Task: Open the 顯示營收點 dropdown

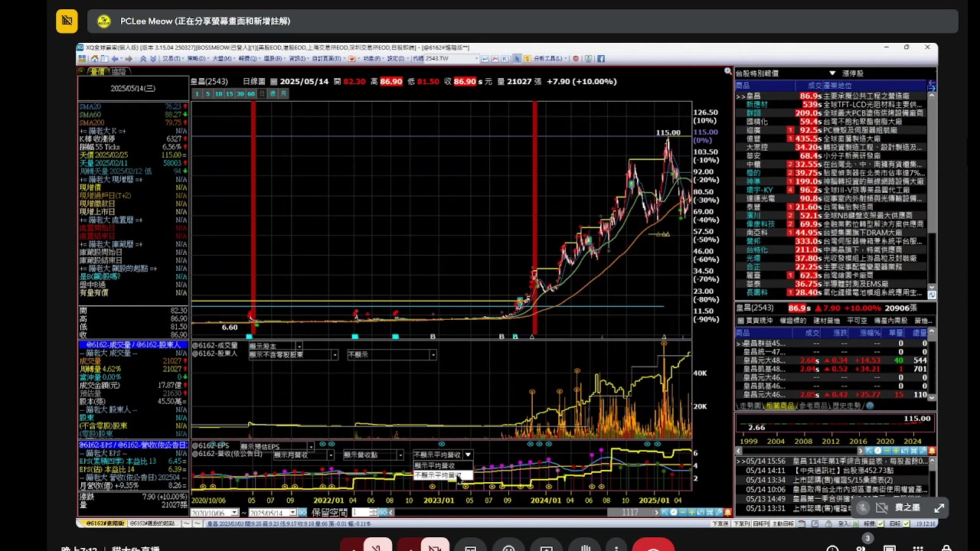Action: pos(374,455)
